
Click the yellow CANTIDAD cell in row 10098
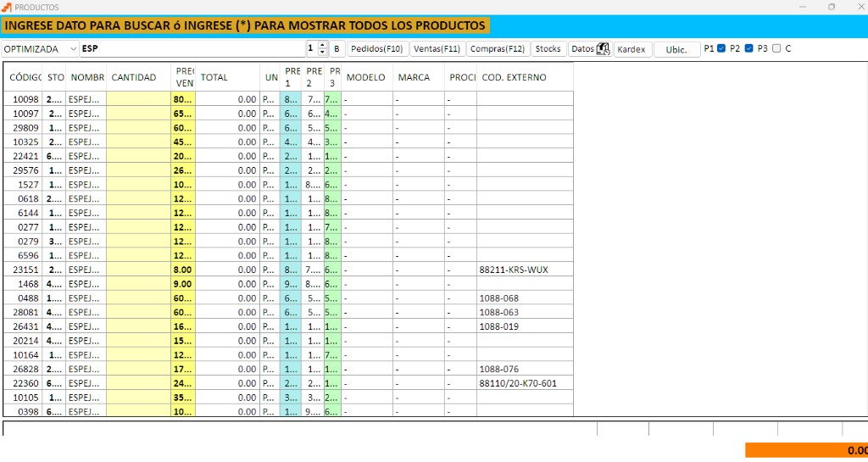(138, 99)
